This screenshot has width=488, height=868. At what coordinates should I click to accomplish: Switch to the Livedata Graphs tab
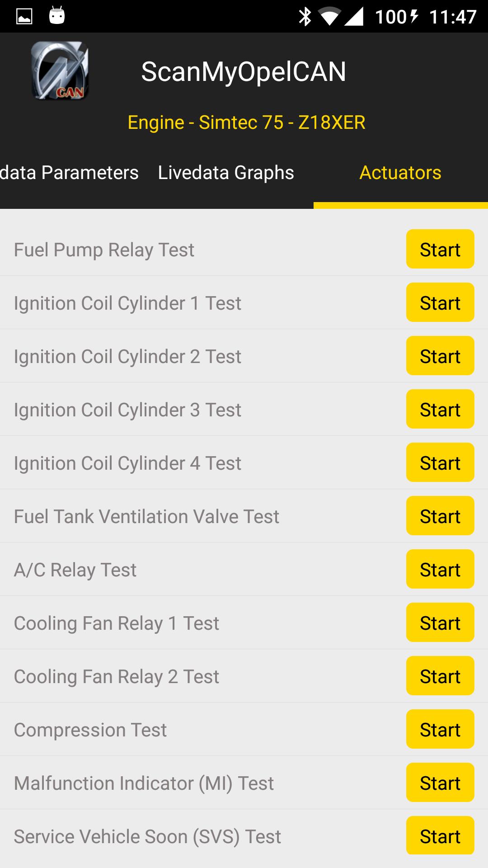226,173
